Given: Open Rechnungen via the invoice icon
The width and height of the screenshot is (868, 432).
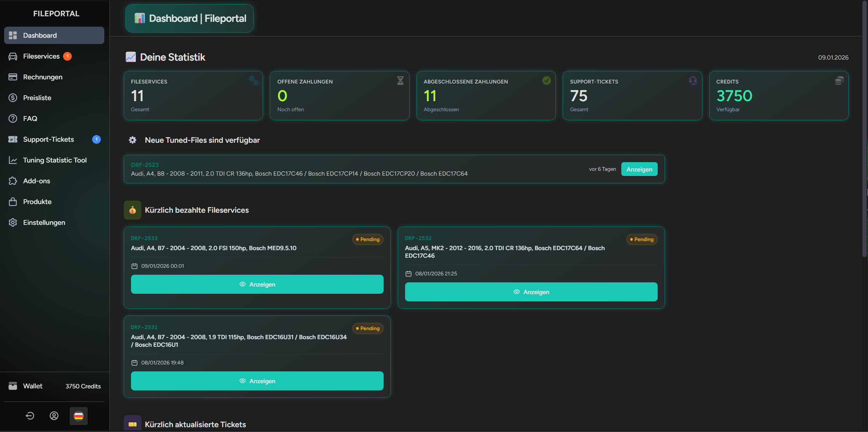Looking at the screenshot, I should (13, 77).
